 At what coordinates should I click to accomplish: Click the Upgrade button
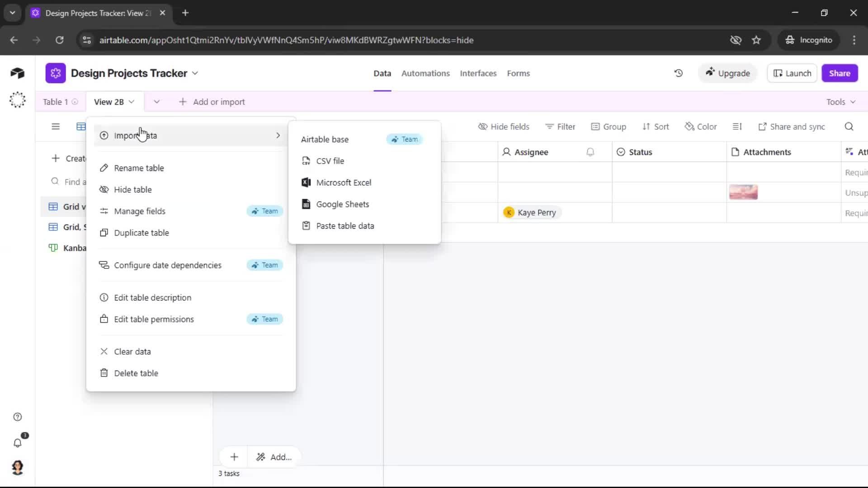(727, 73)
